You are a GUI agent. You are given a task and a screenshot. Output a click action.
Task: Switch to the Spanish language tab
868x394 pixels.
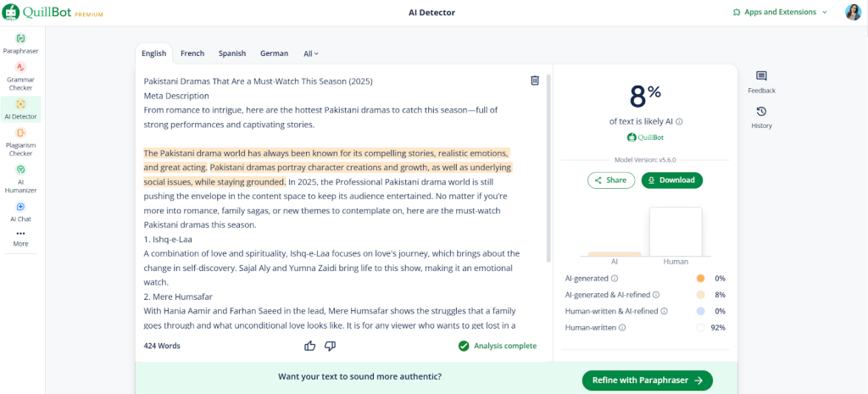[232, 53]
